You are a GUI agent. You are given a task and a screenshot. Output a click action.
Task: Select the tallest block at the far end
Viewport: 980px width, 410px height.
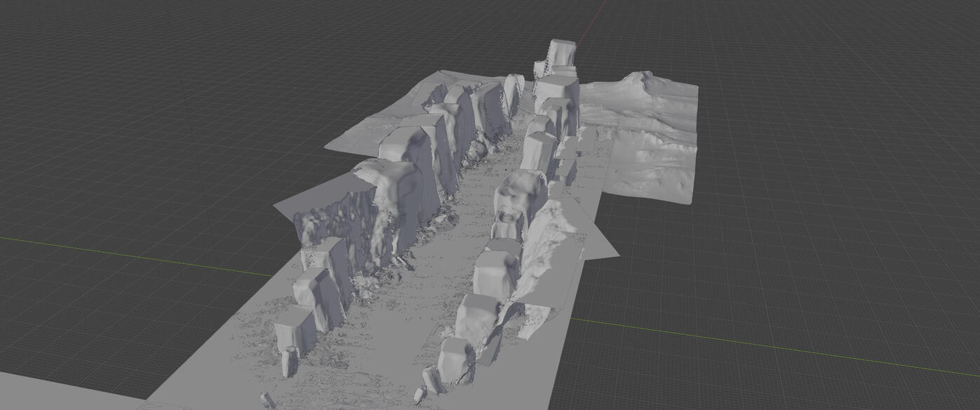[562, 52]
